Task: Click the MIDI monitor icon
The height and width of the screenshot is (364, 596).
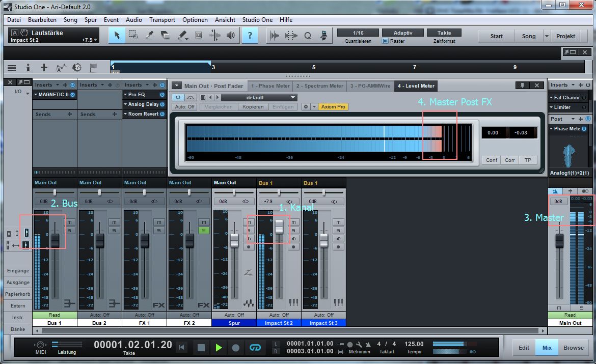Action: tap(40, 345)
